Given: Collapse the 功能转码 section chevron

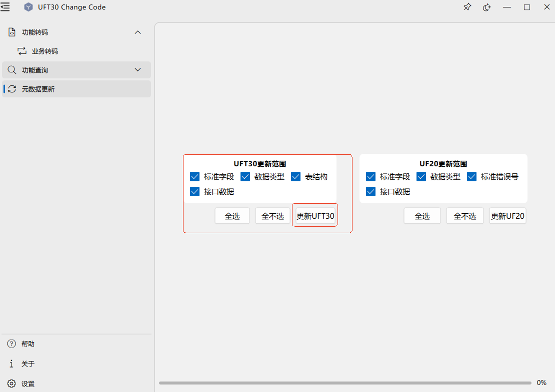Looking at the screenshot, I should pos(137,32).
